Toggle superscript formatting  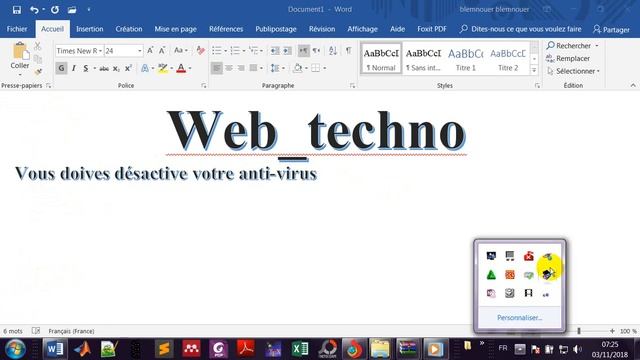[128, 68]
